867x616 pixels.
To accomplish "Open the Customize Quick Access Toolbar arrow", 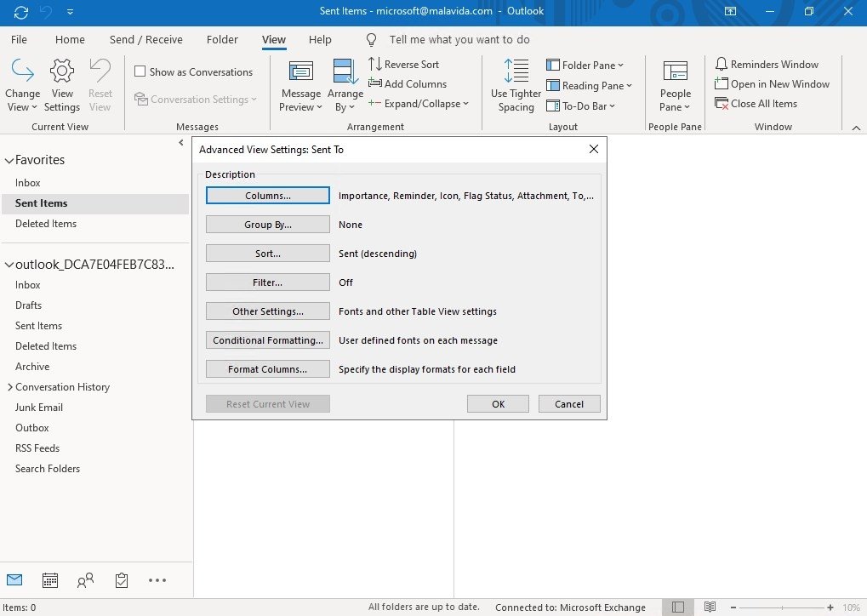I will point(70,12).
